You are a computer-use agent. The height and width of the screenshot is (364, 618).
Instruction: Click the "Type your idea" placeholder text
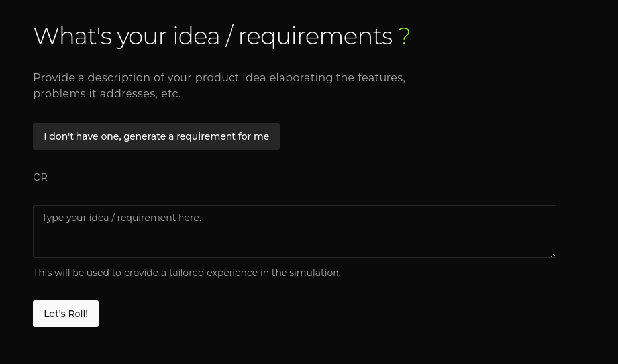(122, 218)
